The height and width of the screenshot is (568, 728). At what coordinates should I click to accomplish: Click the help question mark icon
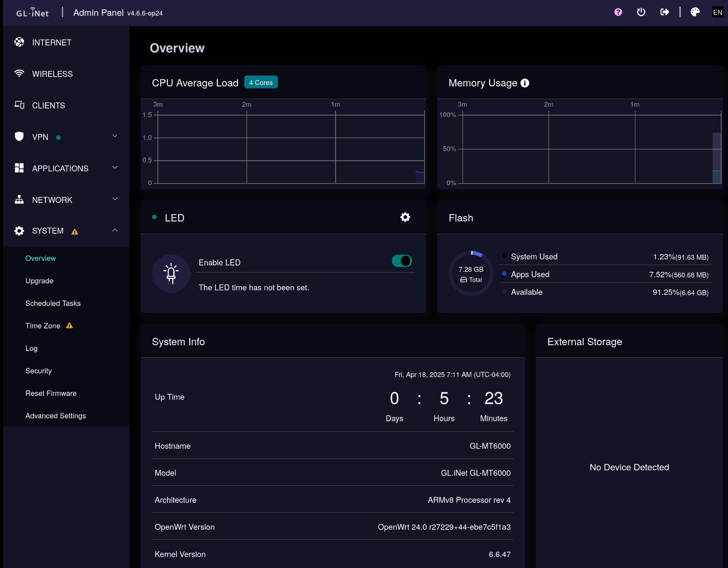click(x=618, y=12)
